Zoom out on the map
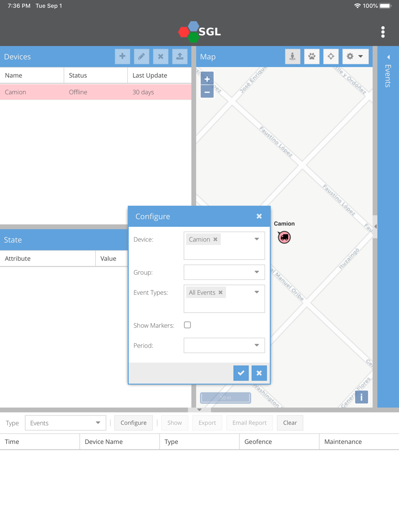The image size is (399, 532). 207,92
